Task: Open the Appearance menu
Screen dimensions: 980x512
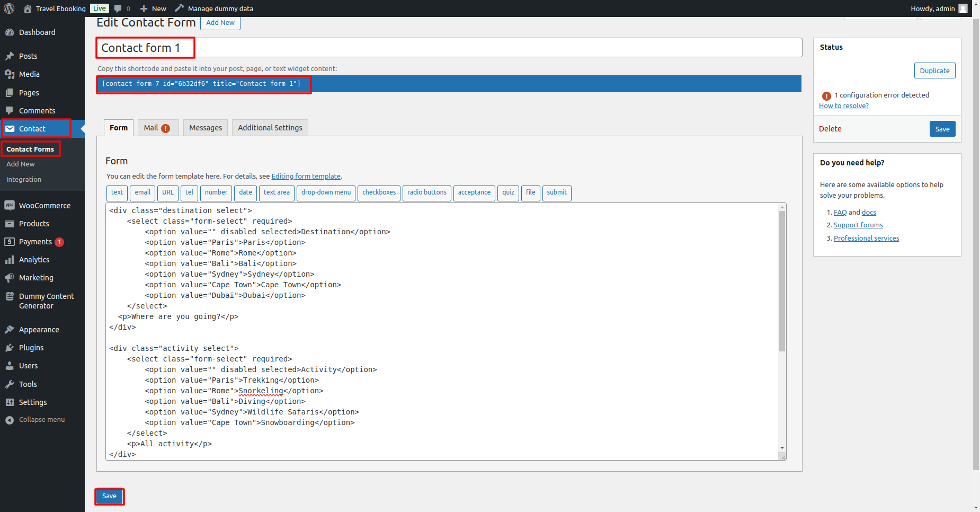Action: pos(39,330)
